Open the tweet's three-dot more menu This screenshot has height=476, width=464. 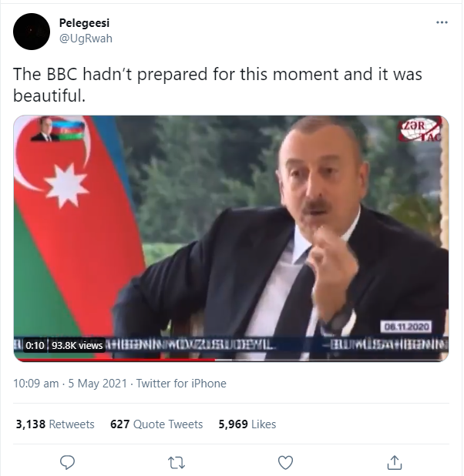coord(442,22)
